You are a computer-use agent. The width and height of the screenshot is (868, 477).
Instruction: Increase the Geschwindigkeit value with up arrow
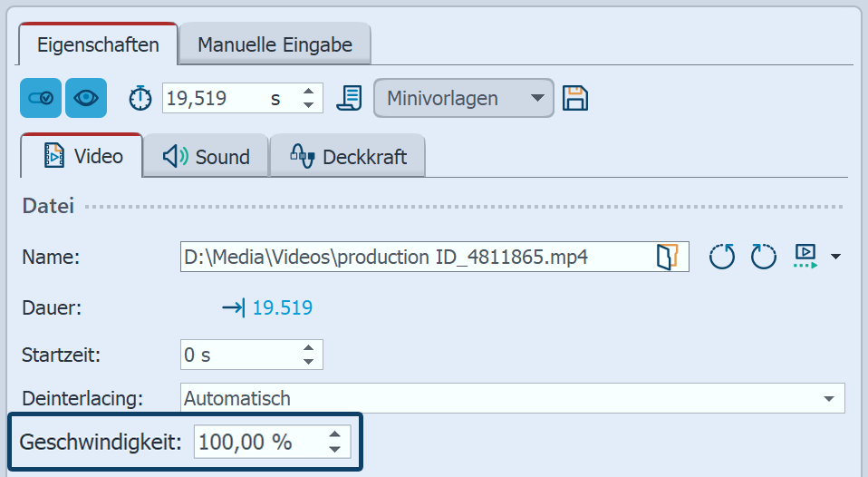pos(335,435)
